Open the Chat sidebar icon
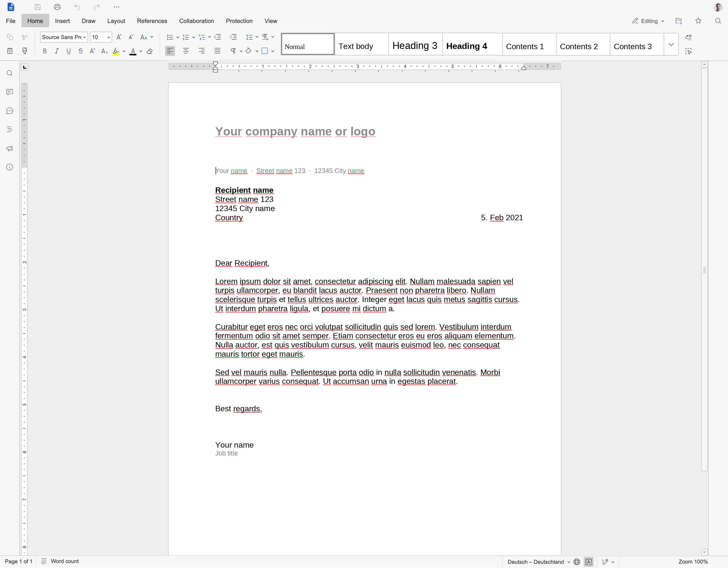This screenshot has width=728, height=568. tap(10, 111)
